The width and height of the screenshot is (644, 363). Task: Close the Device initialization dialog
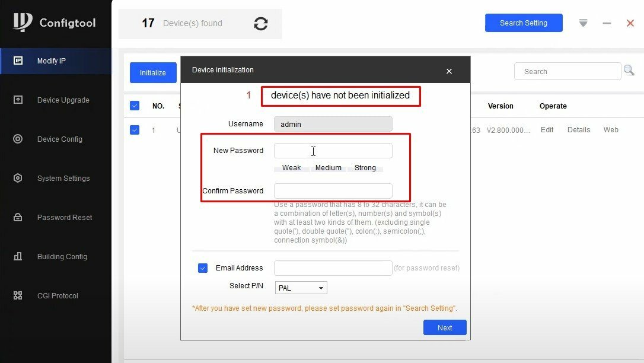point(449,71)
